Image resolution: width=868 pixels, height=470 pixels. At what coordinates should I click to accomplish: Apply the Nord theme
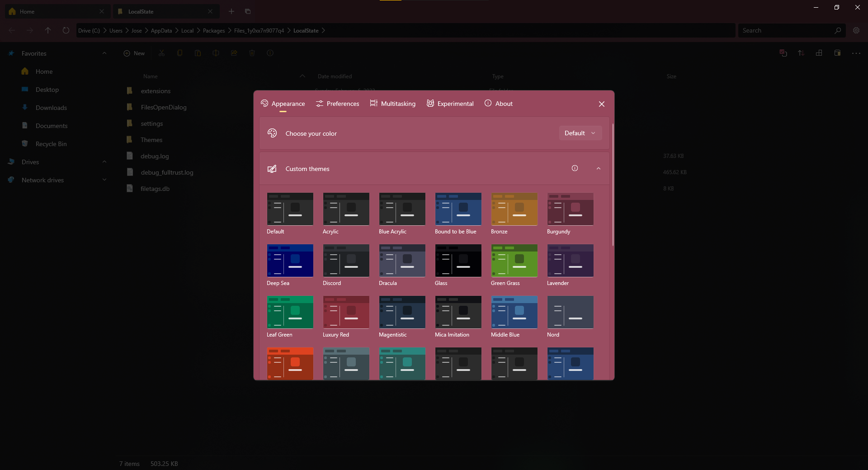571,312
